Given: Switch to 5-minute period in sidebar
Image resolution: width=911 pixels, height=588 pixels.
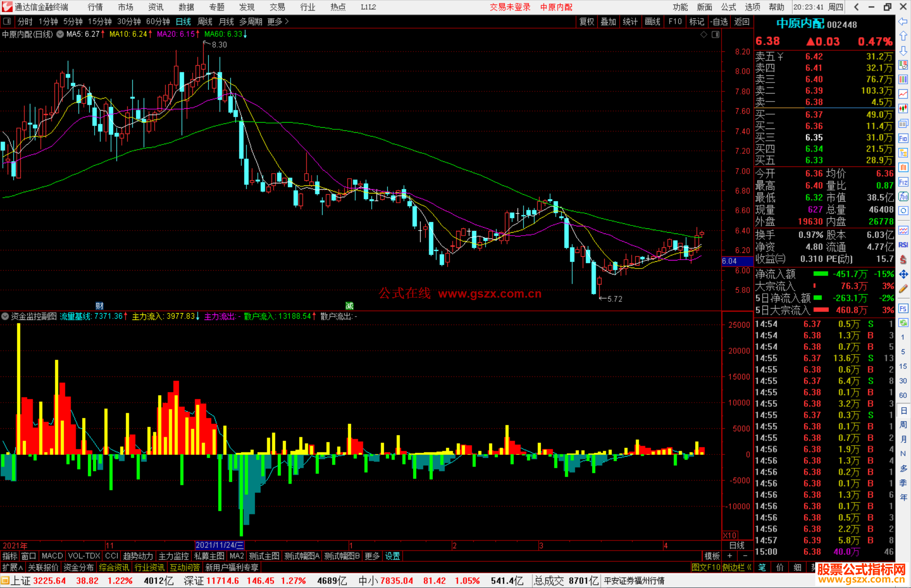Looking at the screenshot, I should click(x=903, y=352).
